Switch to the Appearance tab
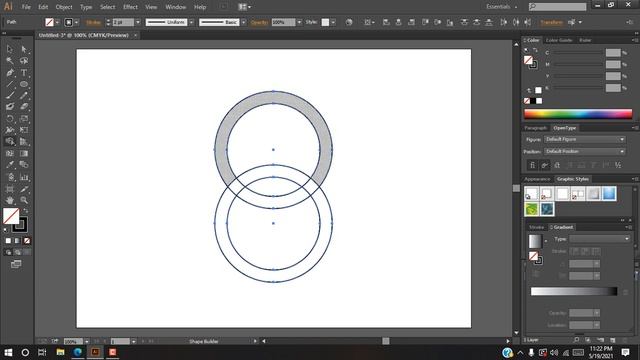Viewport: 640px width, 360px height. (537, 179)
